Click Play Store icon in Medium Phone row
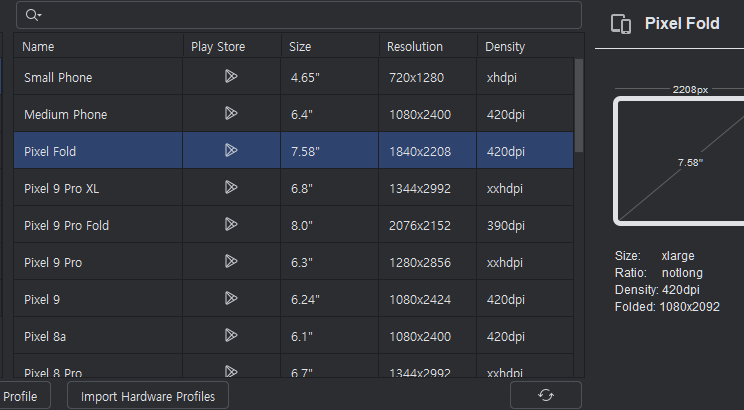The width and height of the screenshot is (744, 410). click(x=231, y=113)
